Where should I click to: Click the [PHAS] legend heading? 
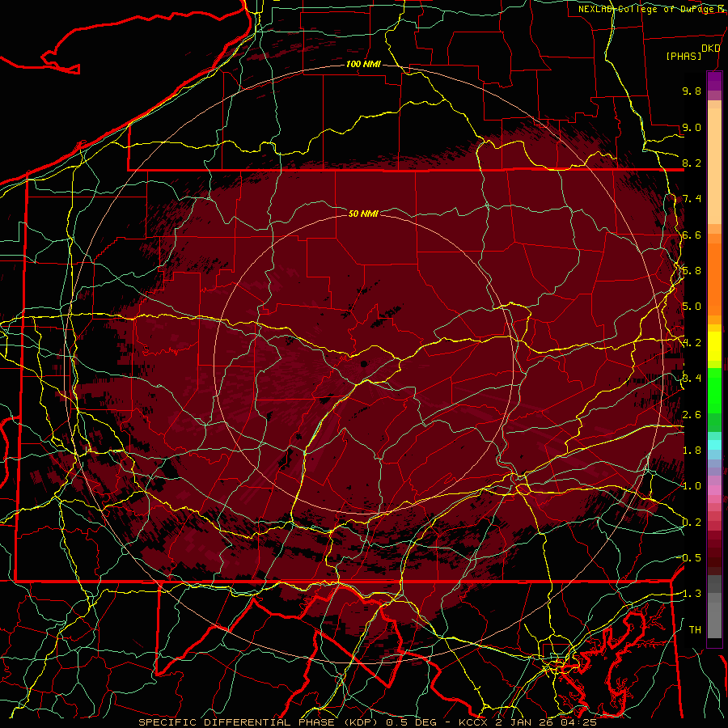[x=684, y=56]
